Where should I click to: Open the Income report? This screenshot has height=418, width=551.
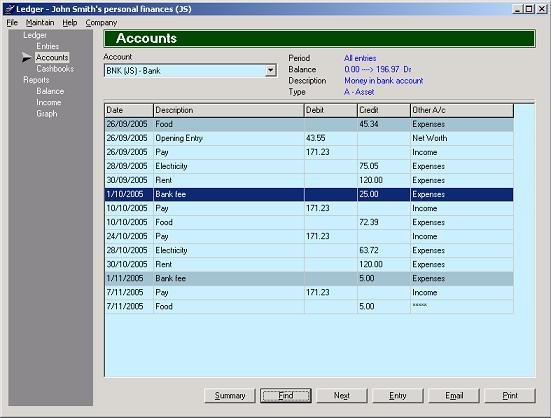click(49, 102)
